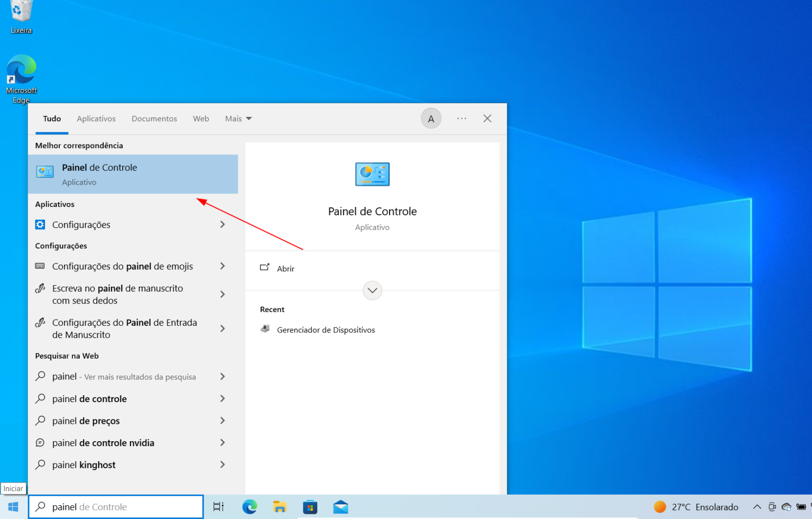The height and width of the screenshot is (519, 812).
Task: Expand more actions below Abrir
Action: (x=372, y=290)
